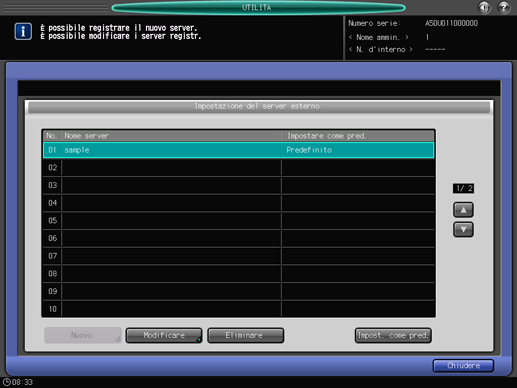Screen dimensions: 517x388
Task: Click the serial number A50U011000000
Action: point(451,23)
